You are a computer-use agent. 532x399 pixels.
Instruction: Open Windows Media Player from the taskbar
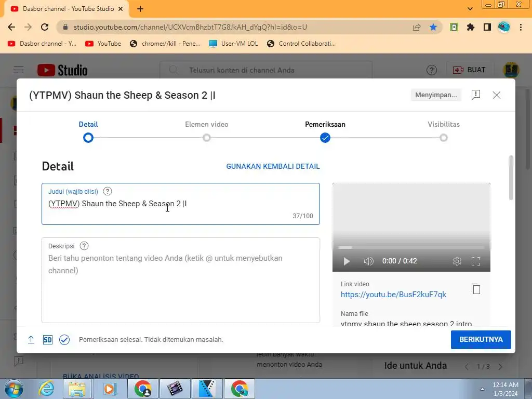coord(110,389)
